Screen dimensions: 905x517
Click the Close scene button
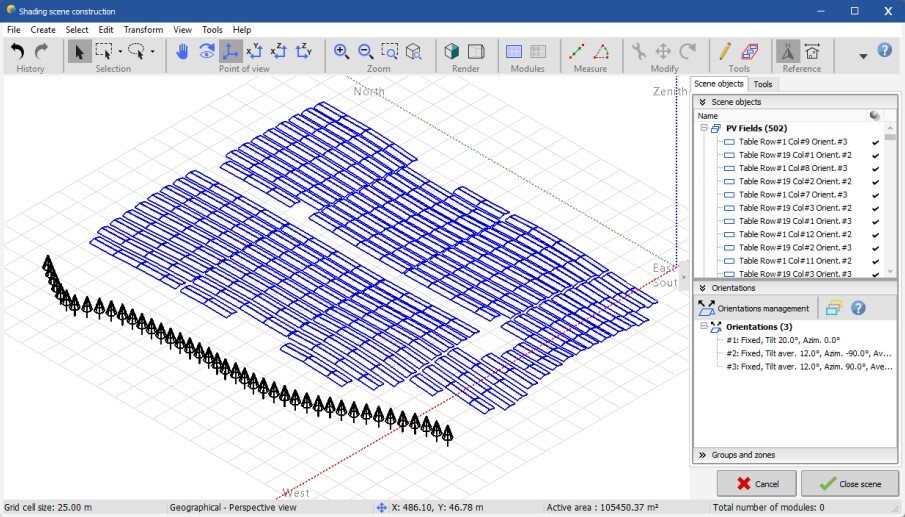tap(849, 484)
